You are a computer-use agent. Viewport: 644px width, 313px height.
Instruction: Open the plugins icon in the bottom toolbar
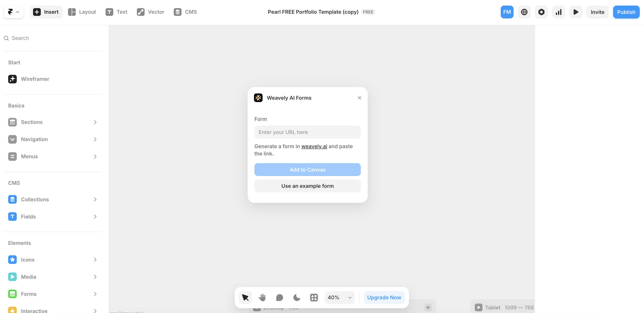pyautogui.click(x=314, y=297)
